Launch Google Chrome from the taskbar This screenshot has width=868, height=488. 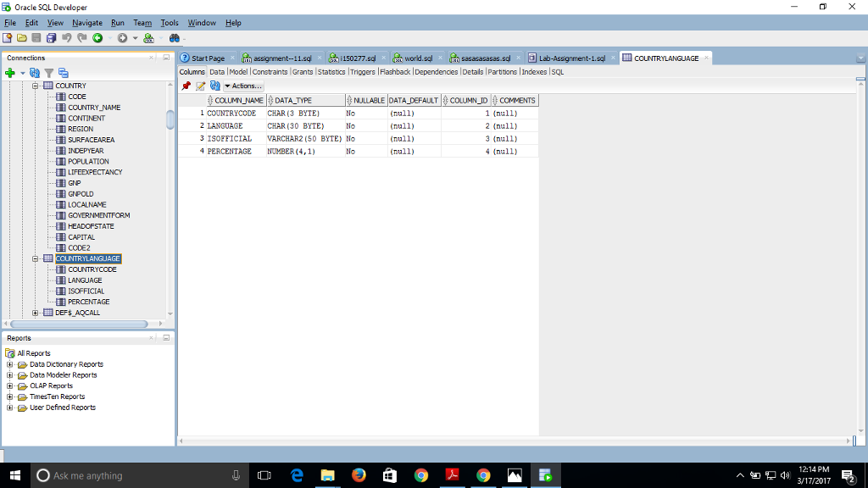[x=420, y=475]
